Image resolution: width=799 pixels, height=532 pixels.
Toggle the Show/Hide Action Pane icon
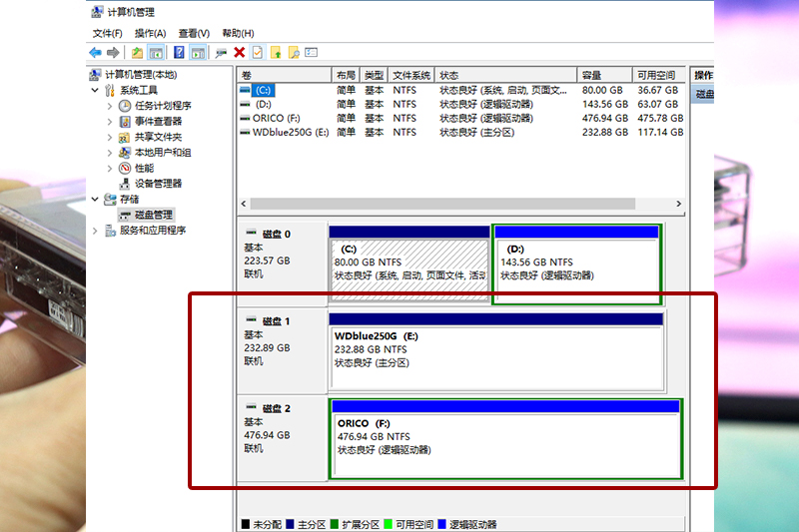198,53
